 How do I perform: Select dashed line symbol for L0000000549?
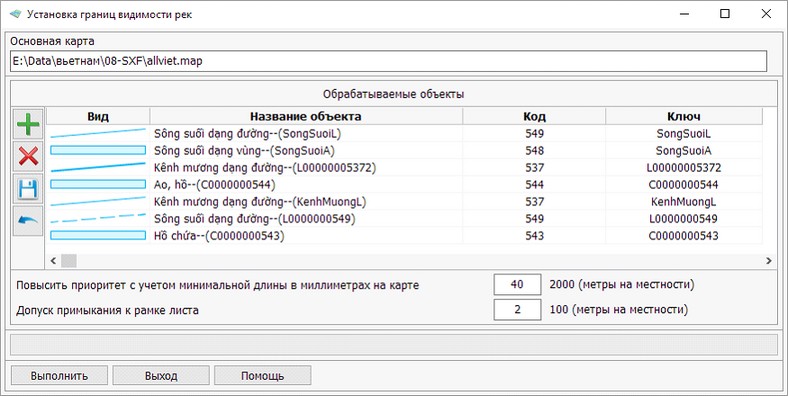tap(98, 219)
